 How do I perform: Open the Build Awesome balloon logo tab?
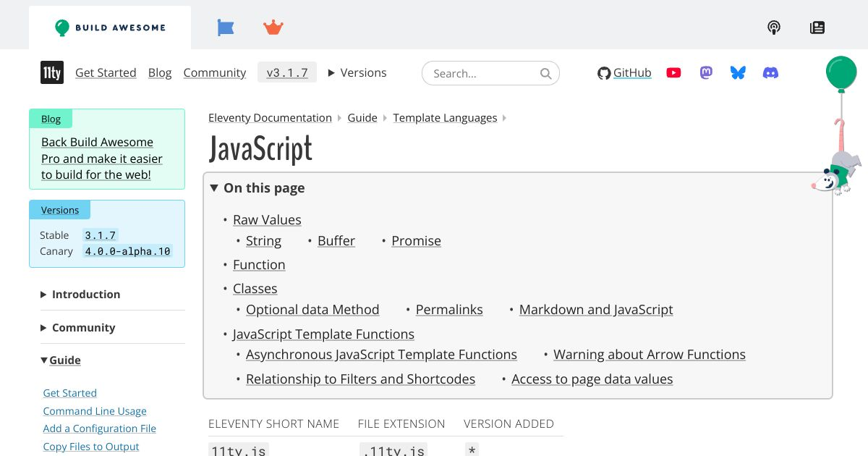(110, 28)
